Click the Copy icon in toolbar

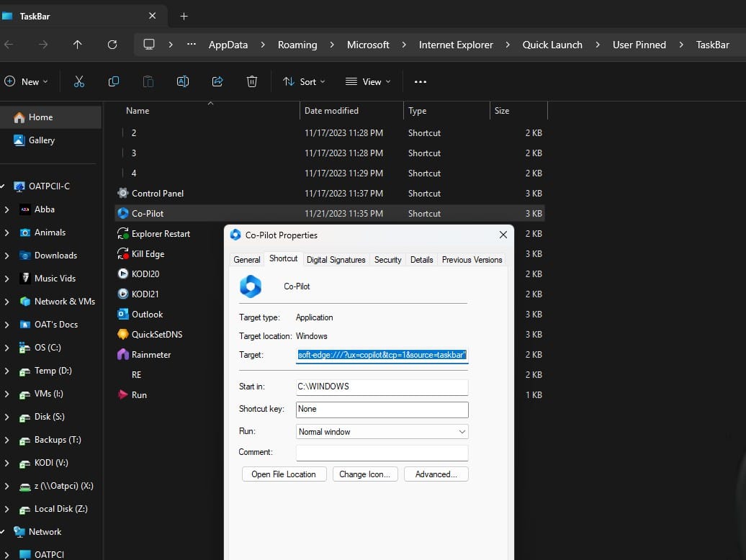pos(114,82)
